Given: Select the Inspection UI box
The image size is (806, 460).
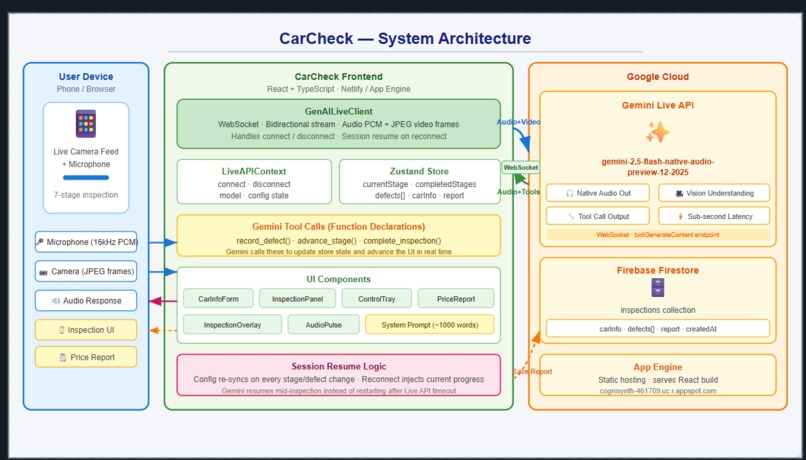Looking at the screenshot, I should tap(86, 330).
